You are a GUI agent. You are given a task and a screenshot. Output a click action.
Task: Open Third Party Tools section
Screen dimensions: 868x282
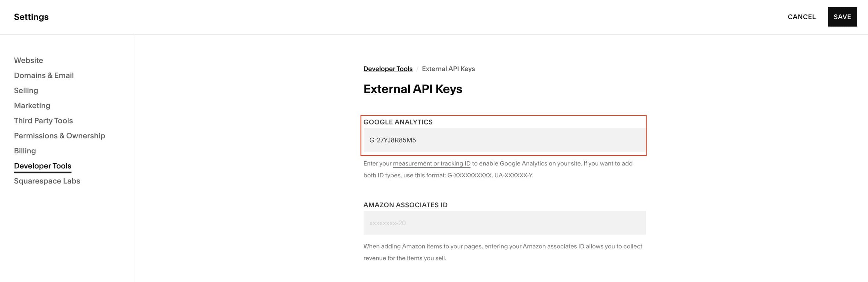click(x=43, y=121)
